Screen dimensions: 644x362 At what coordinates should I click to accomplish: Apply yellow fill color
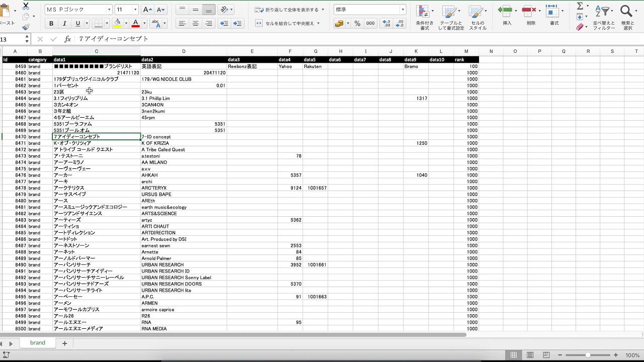click(x=117, y=24)
